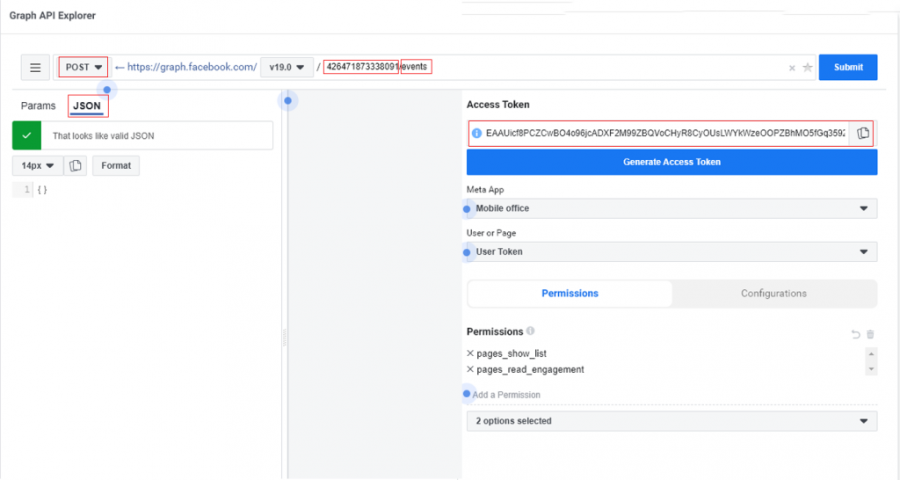Click the graph.facebook.com URL link

coord(192,67)
